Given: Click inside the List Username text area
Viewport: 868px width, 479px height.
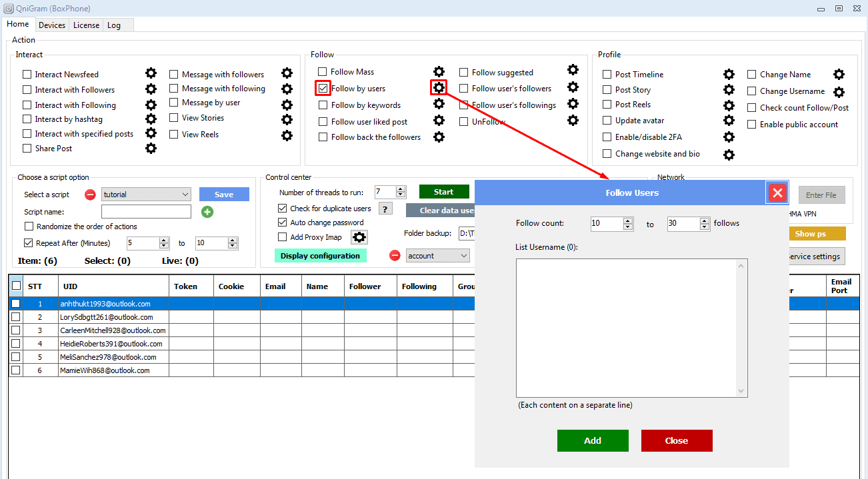Looking at the screenshot, I should [627, 326].
